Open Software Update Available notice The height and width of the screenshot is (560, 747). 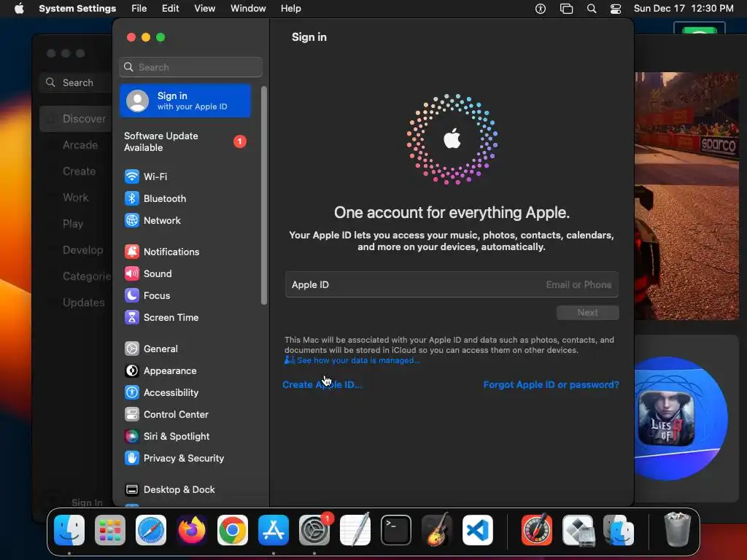point(185,142)
